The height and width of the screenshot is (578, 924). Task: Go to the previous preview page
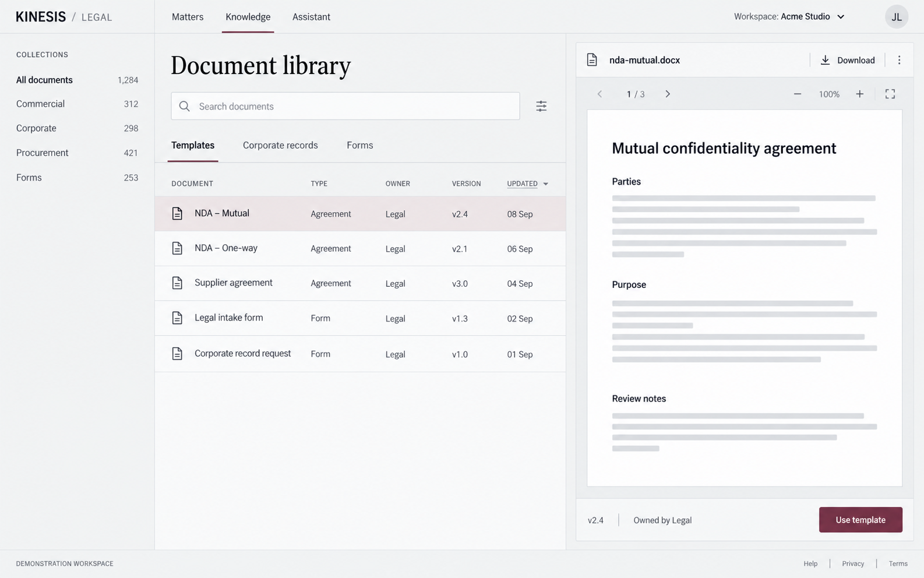click(x=599, y=94)
